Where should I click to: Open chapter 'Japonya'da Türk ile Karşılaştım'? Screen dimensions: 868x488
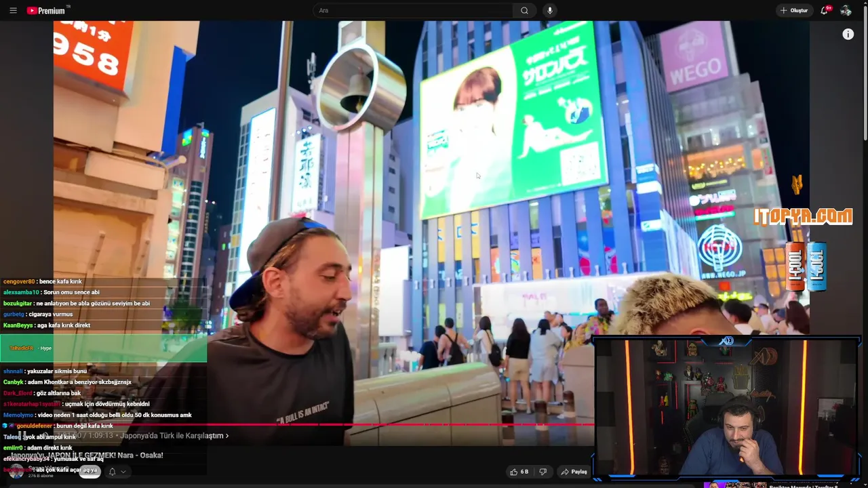click(x=174, y=436)
